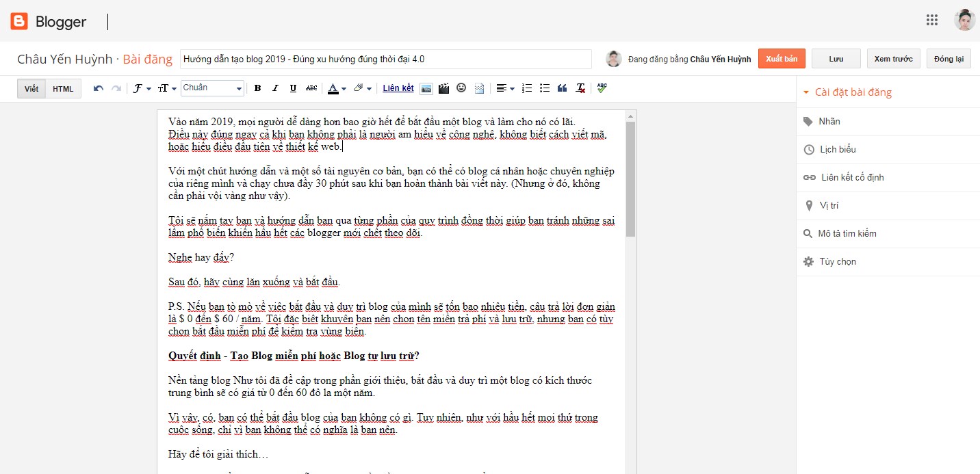Remove formatting from the selected text
980x474 pixels.
(x=580, y=88)
